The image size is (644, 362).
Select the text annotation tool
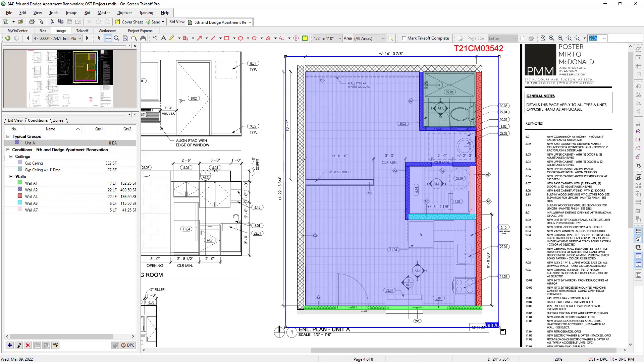(x=163, y=38)
